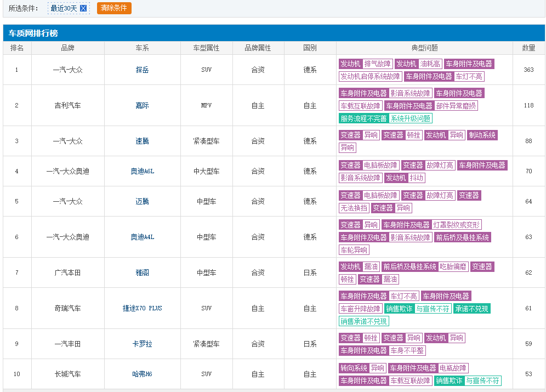The width and height of the screenshot is (546, 392).
Task: Open the 捷途X70 PLUS series link
Action: point(143,308)
